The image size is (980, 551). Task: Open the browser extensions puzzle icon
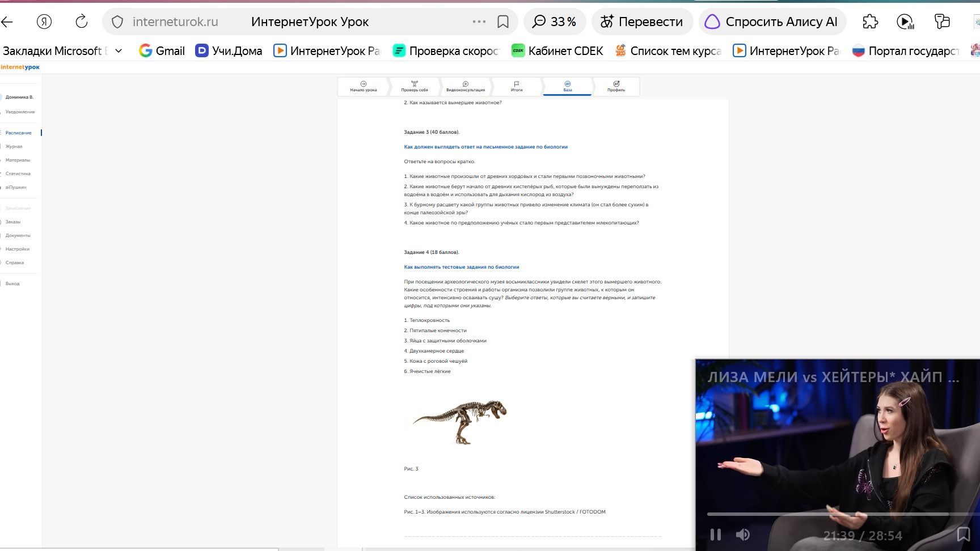point(870,22)
